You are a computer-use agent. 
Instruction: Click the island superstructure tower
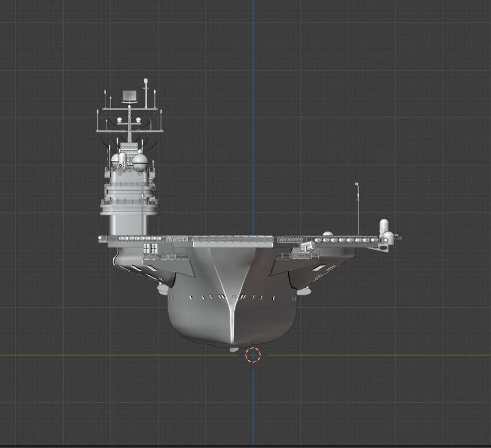(129, 200)
